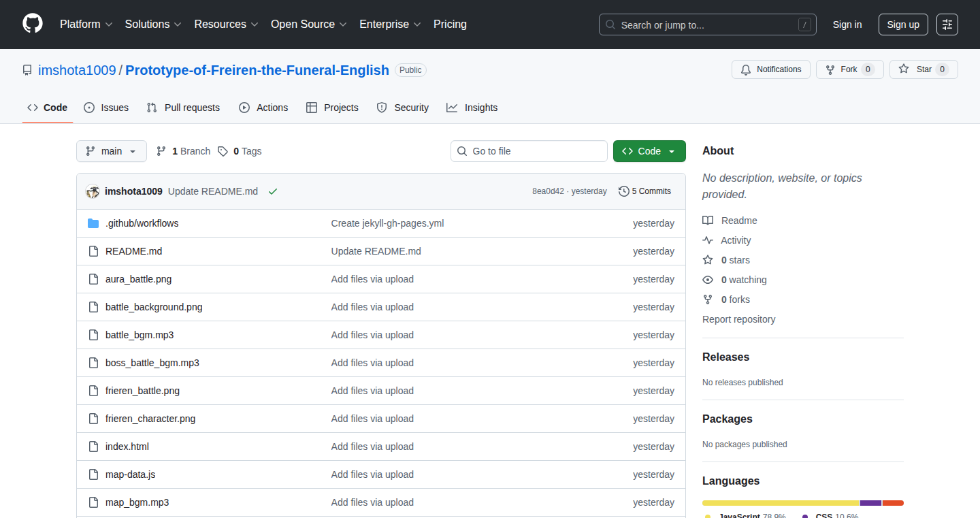Fork this repository
The height and width of the screenshot is (518, 980).
tap(850, 69)
